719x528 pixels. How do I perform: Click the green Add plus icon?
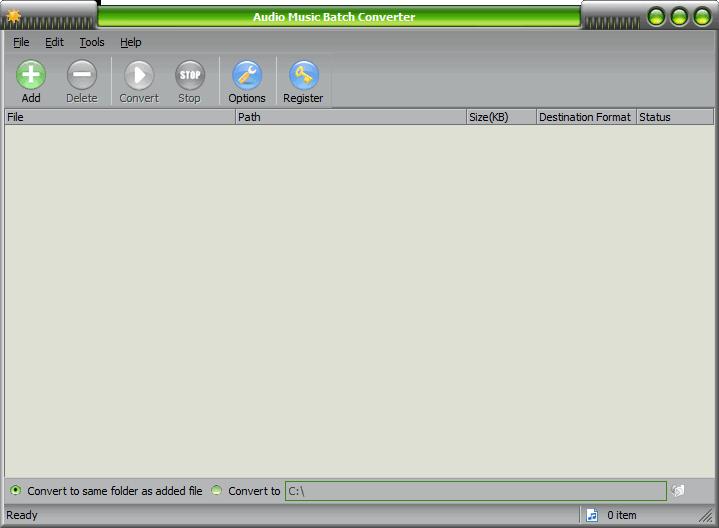point(31,75)
